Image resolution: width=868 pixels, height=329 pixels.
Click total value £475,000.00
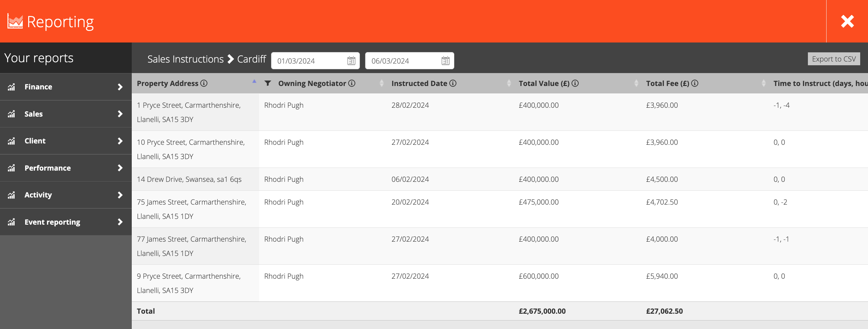(x=539, y=202)
